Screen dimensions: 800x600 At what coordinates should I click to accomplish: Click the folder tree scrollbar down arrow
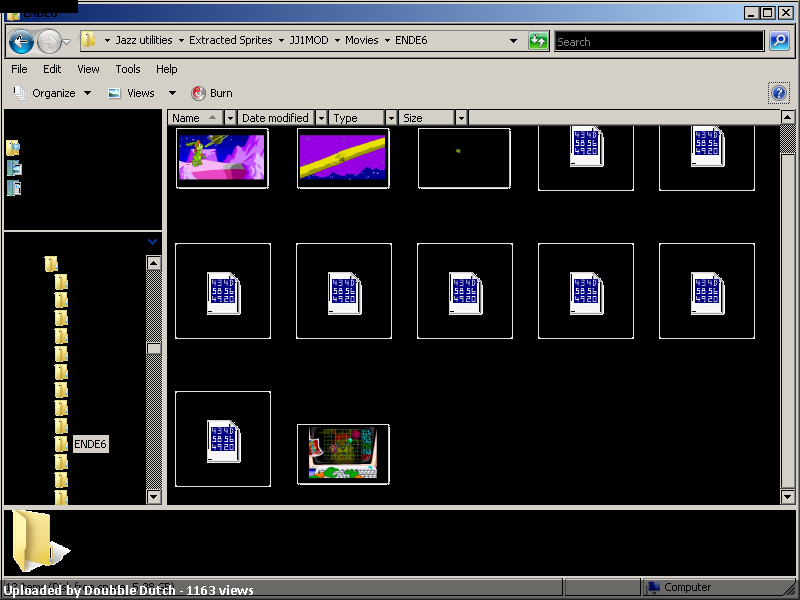(154, 496)
